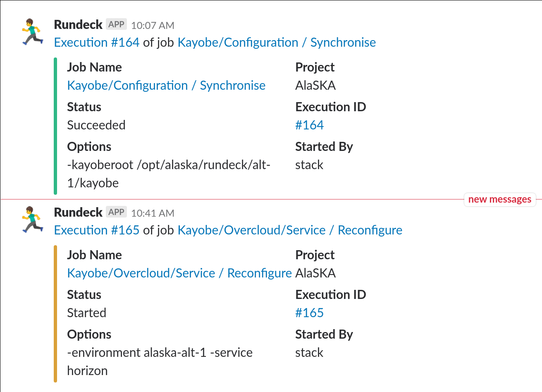Click Job Name link Kayobe/Overcloud/Service / Reconfigure
Image resolution: width=542 pixels, height=392 pixels.
click(x=179, y=273)
